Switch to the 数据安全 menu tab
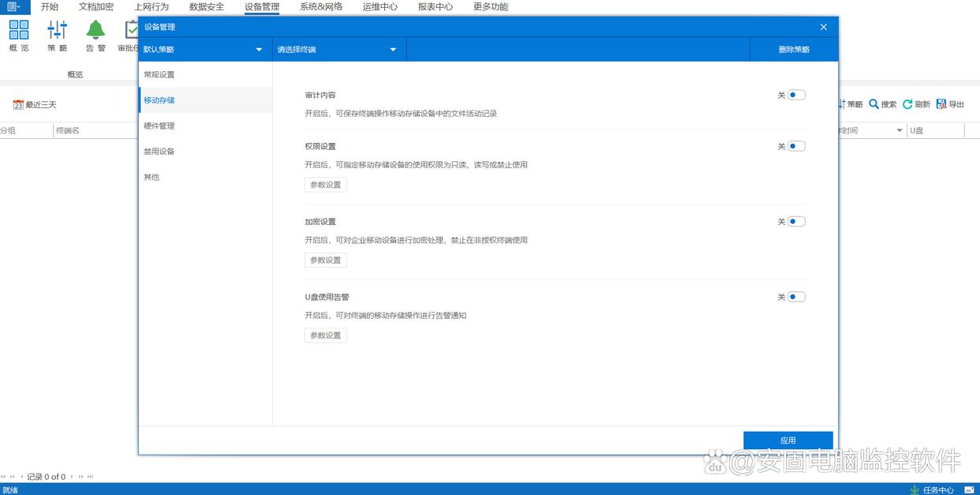The image size is (980, 495). [207, 7]
